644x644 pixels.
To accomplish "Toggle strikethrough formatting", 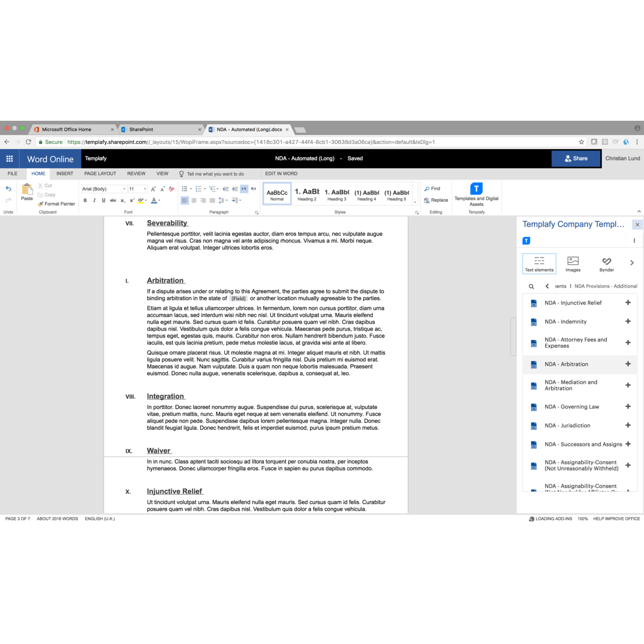I will point(113,200).
